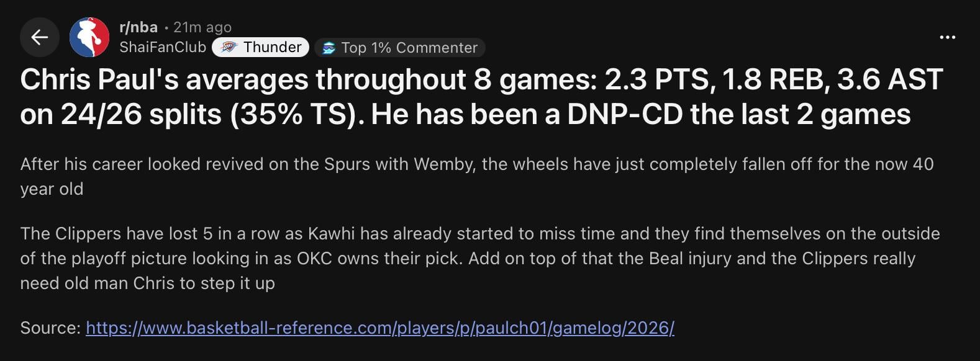The image size is (980, 361).
Task: Click the 21m ago timestamp
Action: [x=202, y=27]
